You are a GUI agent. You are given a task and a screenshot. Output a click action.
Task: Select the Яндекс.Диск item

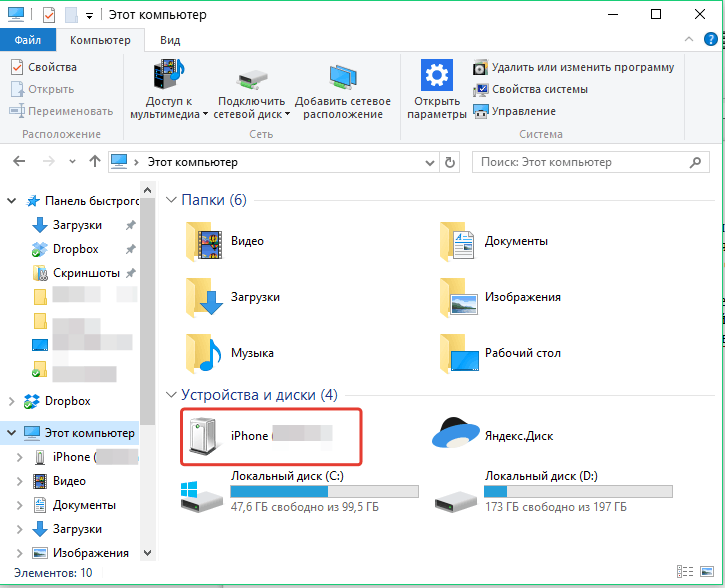pyautogui.click(x=493, y=435)
